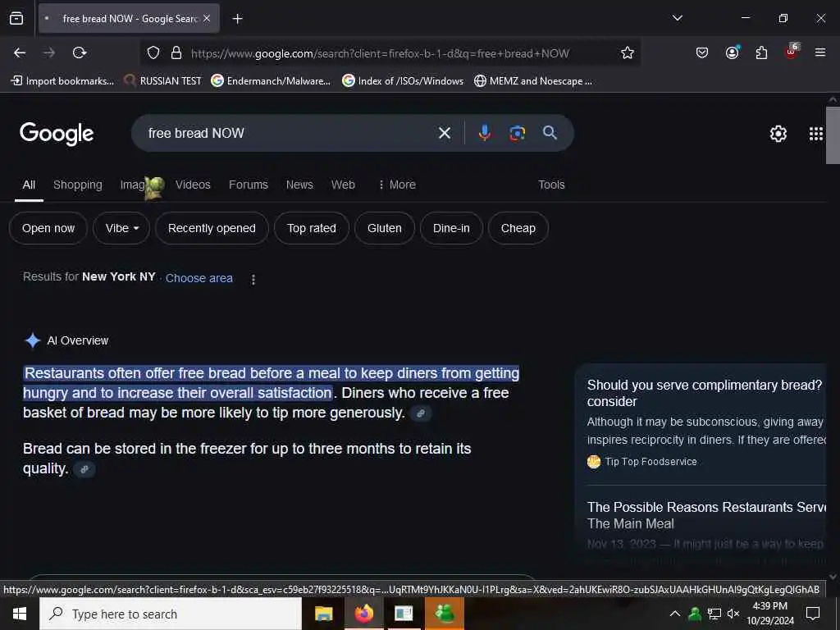The width and height of the screenshot is (840, 630).
Task: Open a new tab with plus icon
Action: (237, 19)
